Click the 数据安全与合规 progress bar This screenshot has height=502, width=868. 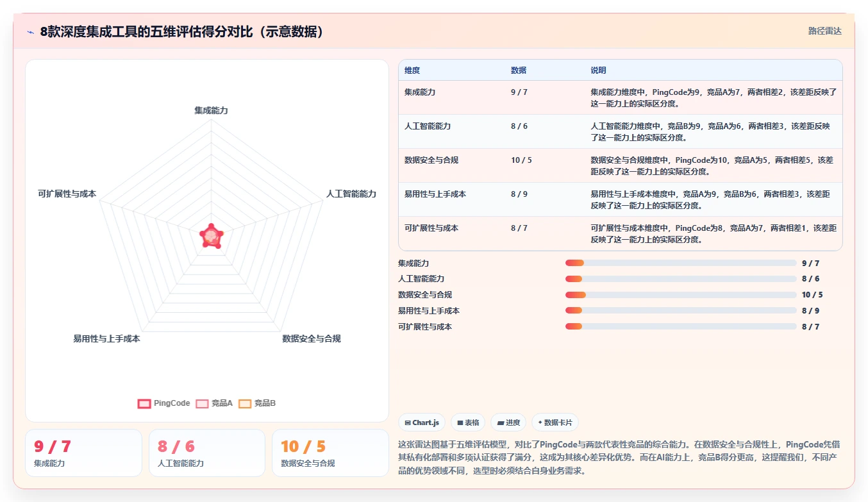(681, 295)
